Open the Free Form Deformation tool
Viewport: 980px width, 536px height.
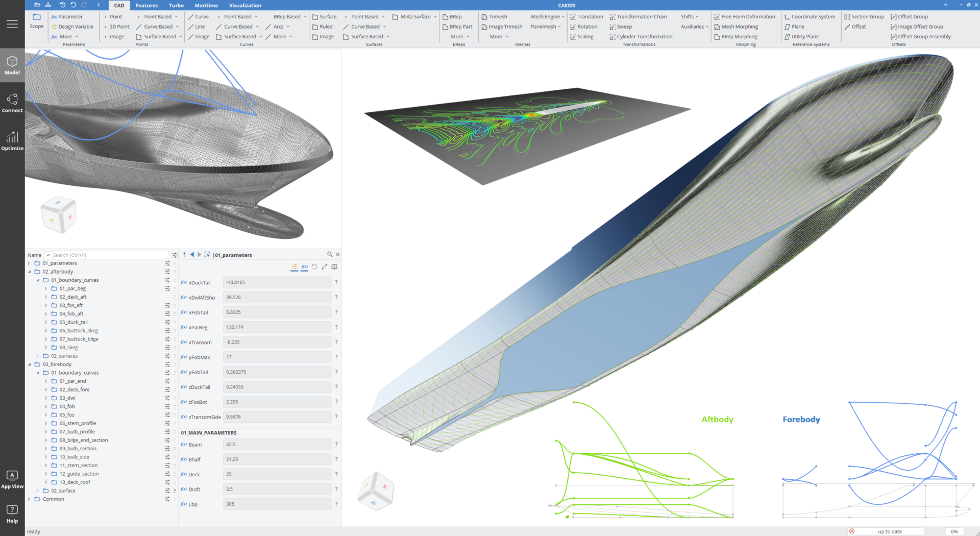point(745,16)
